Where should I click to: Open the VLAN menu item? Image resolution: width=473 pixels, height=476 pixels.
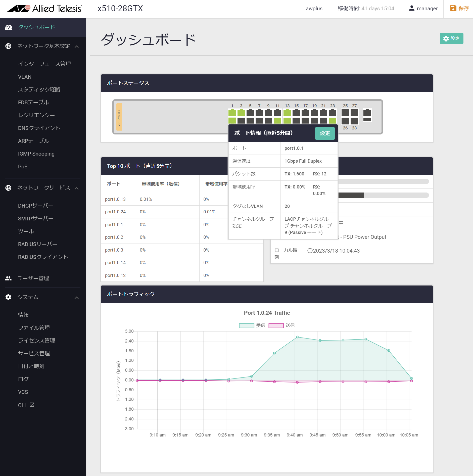(x=25, y=77)
